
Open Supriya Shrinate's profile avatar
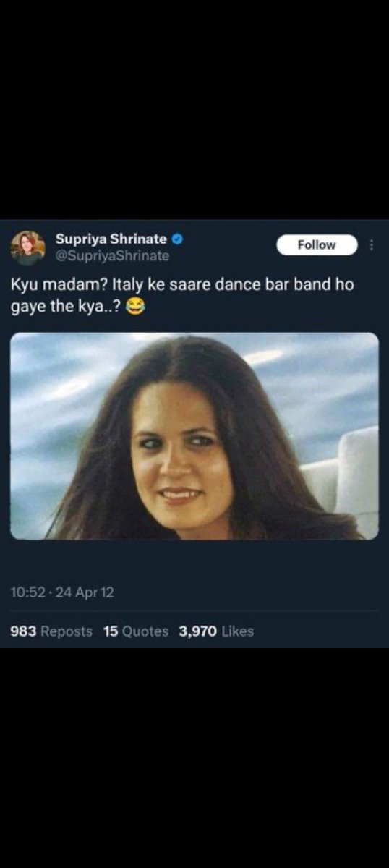[x=27, y=248]
